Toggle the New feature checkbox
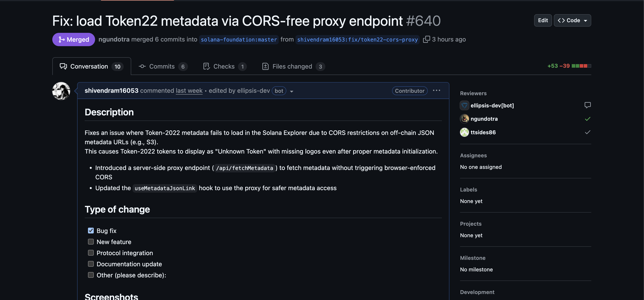This screenshot has height=300, width=644. [x=91, y=242]
